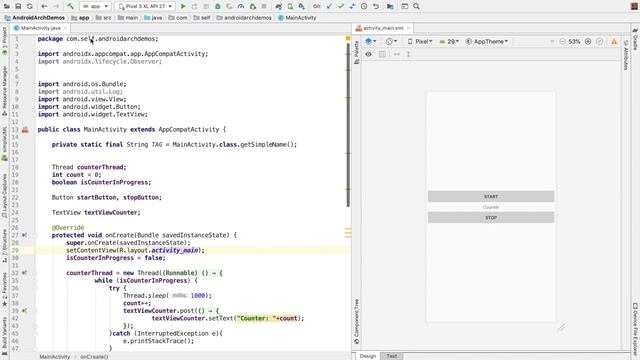Open Device File Explorer tool window
Viewport: 640px width, 360px height.
[635, 330]
